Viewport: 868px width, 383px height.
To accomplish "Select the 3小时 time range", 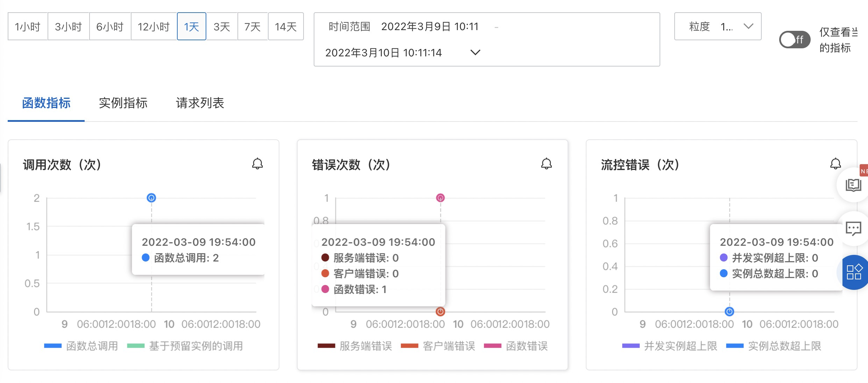I will tap(69, 26).
